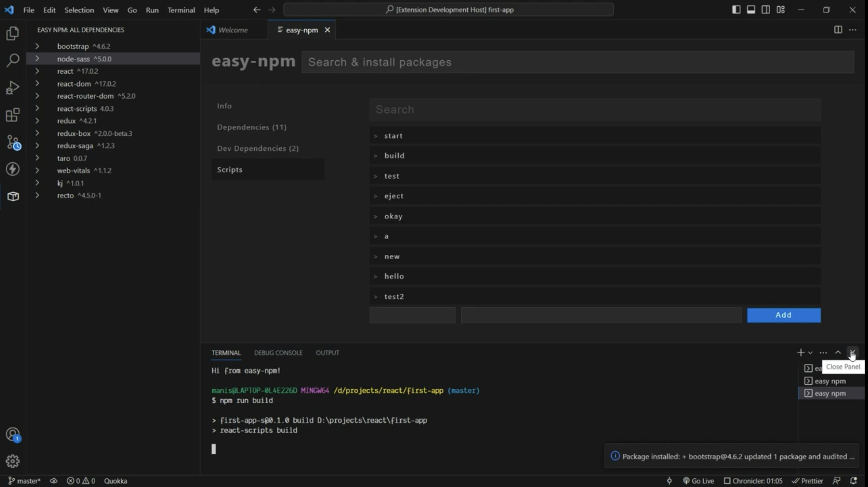Viewport: 868px width, 487px height.
Task: Toggle the bottom panel layout icon
Action: pos(751,10)
